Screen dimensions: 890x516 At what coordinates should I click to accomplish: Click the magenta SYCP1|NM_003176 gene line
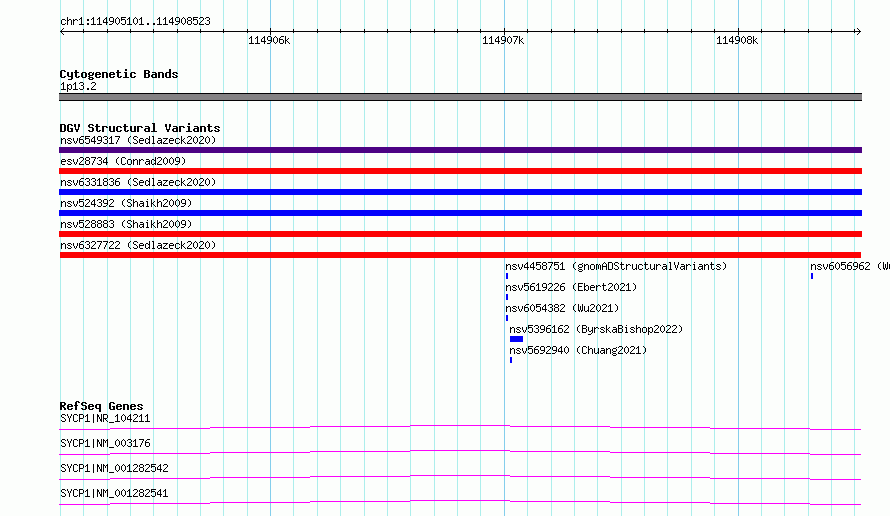pos(460,452)
